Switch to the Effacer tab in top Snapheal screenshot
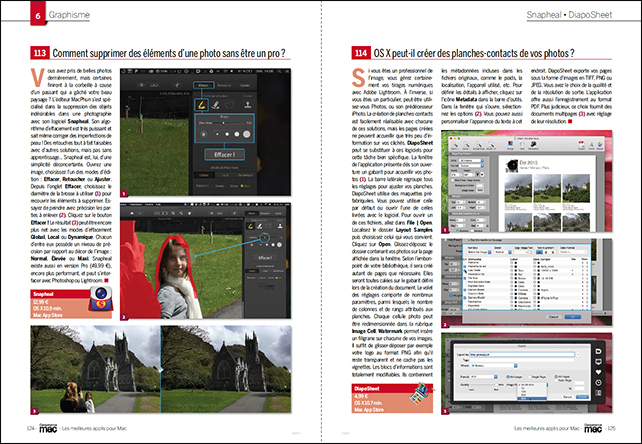Viewport: 642px width, 444px height. pyautogui.click(x=203, y=85)
